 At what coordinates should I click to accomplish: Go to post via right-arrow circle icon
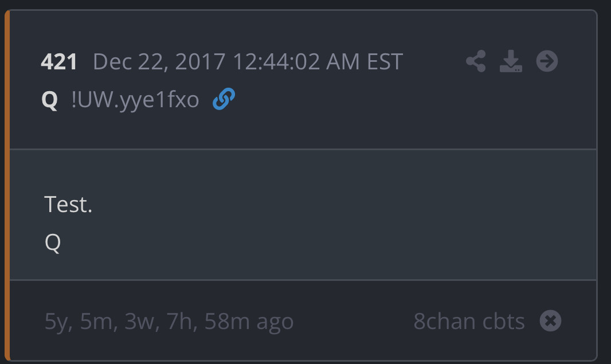(547, 61)
